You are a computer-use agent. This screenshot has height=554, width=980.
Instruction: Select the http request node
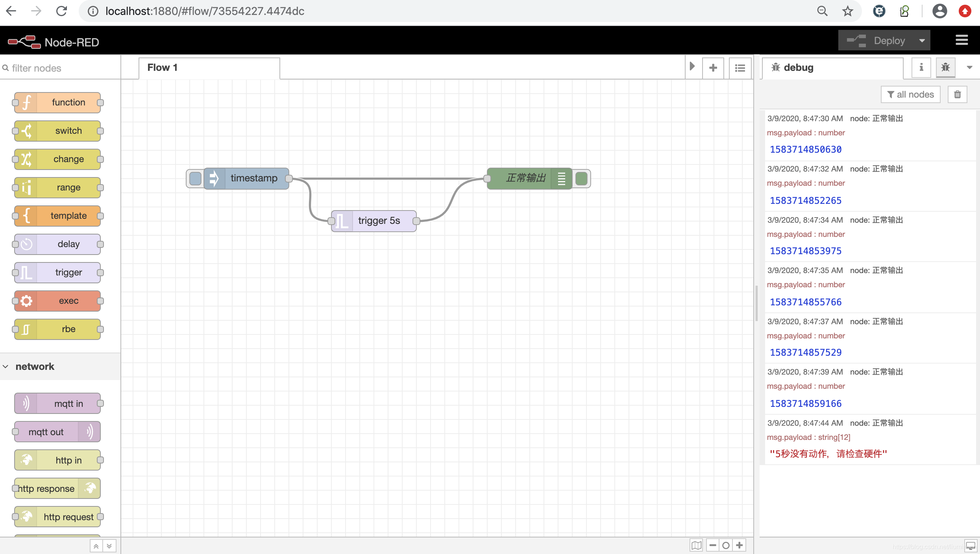pyautogui.click(x=57, y=517)
